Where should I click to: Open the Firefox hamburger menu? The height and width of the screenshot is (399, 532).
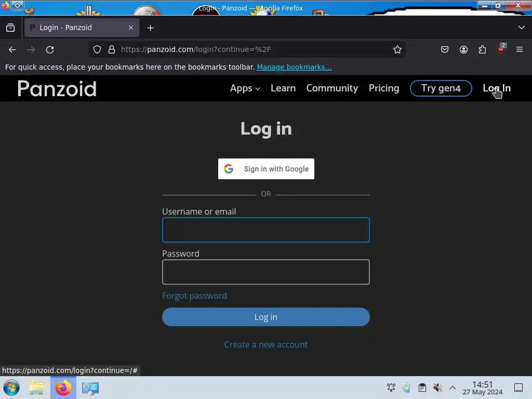[x=520, y=49]
